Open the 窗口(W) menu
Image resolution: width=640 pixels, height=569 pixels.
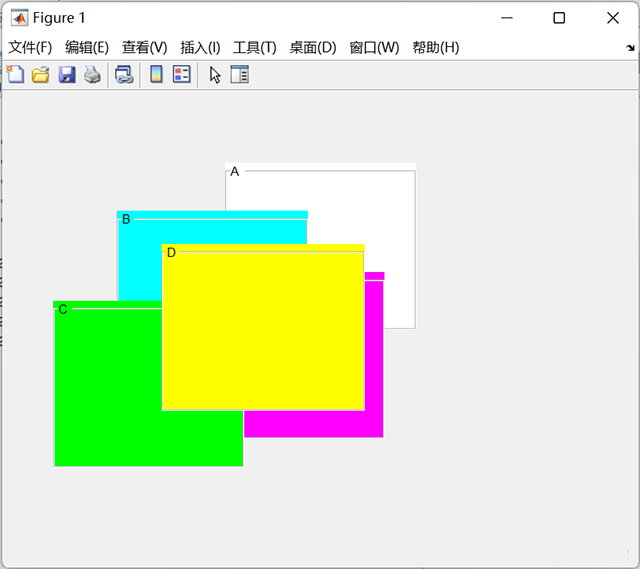coord(374,47)
